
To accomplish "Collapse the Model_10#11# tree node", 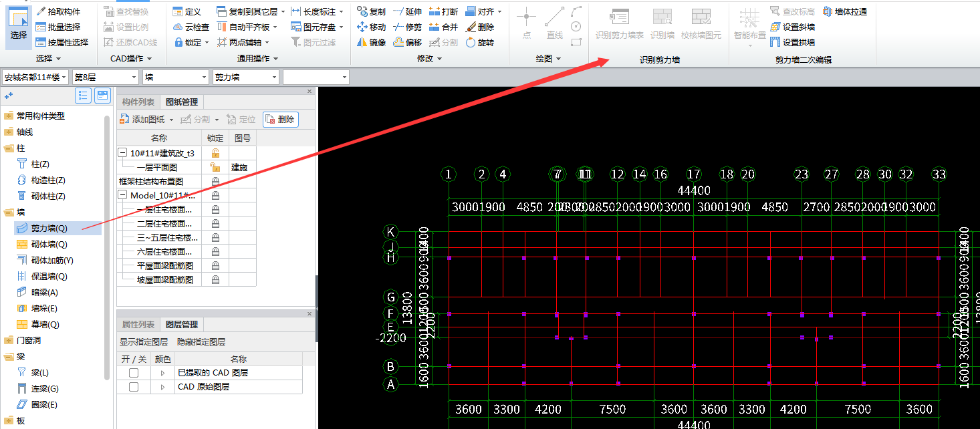I will (124, 195).
